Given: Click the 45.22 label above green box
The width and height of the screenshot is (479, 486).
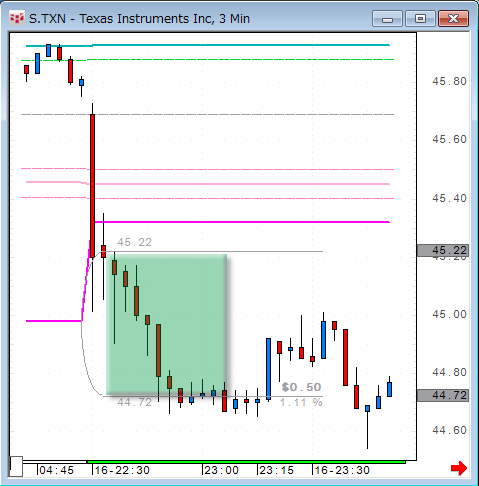Looking at the screenshot, I should pos(134,242).
